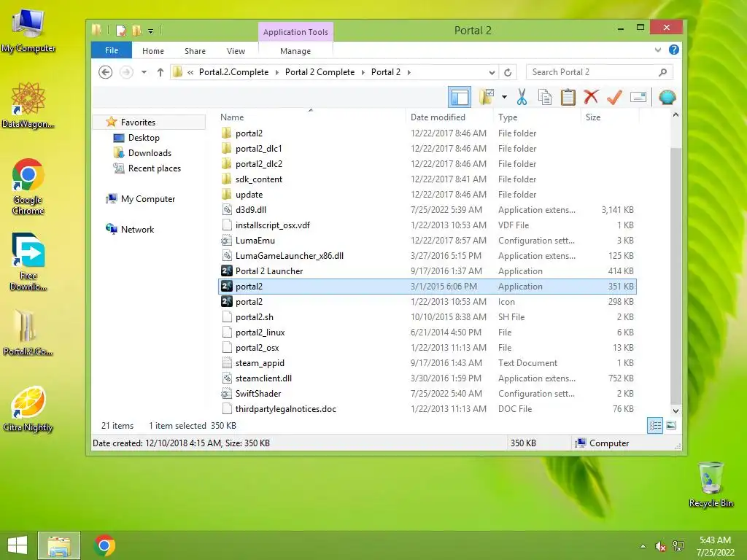Open the hidden path chevron in breadcrumb
This screenshot has height=560, width=747.
tap(190, 72)
